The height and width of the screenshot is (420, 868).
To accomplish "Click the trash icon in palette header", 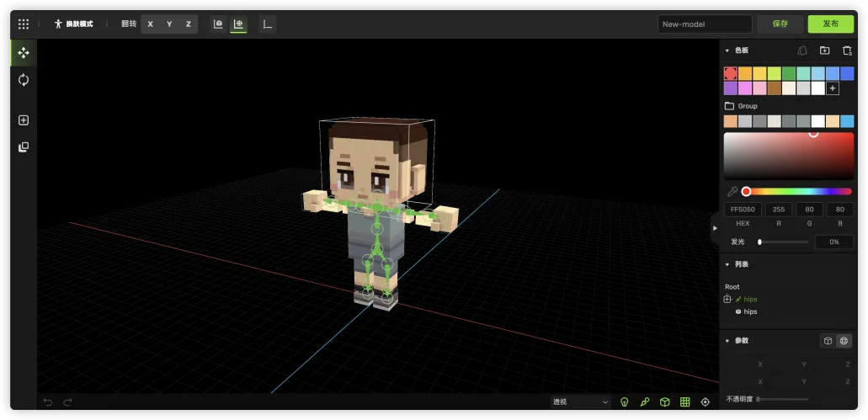I will pos(847,51).
